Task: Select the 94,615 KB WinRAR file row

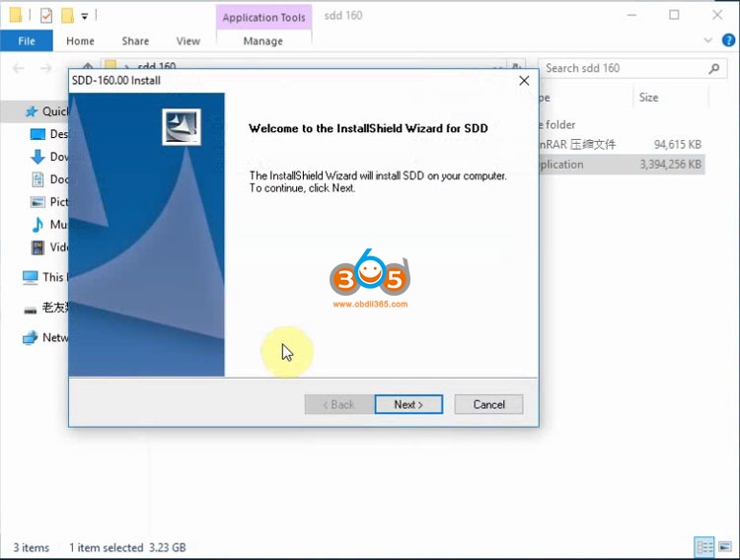Action: tap(622, 144)
